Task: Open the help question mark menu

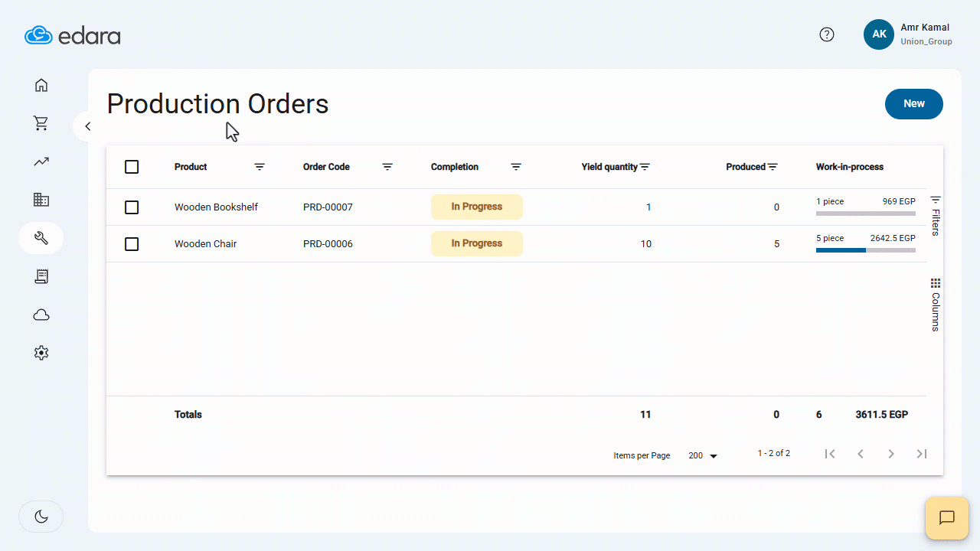Action: tap(827, 34)
